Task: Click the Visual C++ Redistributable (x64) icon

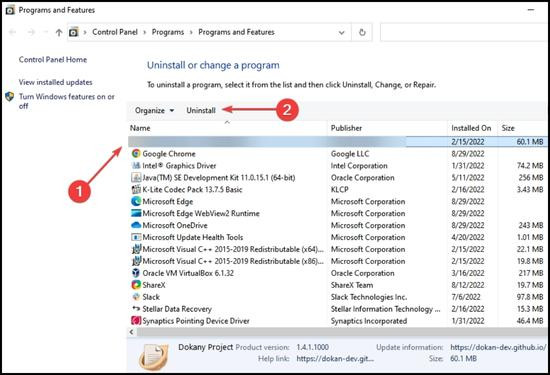Action: tap(136, 249)
